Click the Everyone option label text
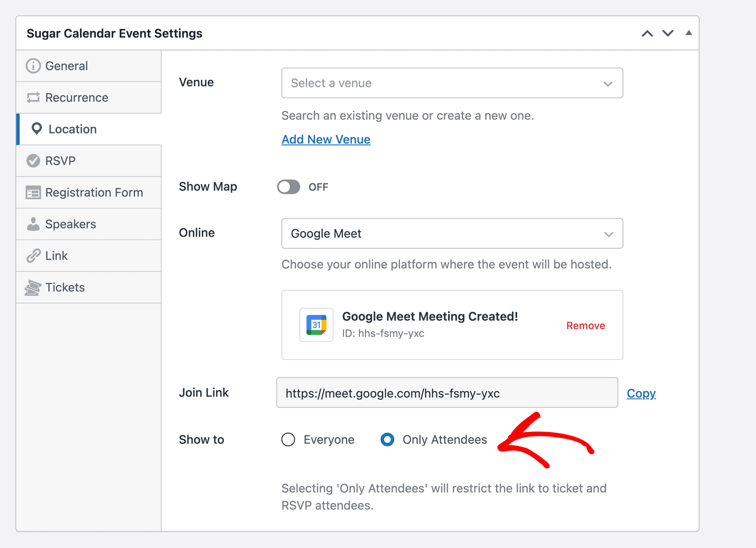Screen dimensions: 756x548 tap(329, 440)
